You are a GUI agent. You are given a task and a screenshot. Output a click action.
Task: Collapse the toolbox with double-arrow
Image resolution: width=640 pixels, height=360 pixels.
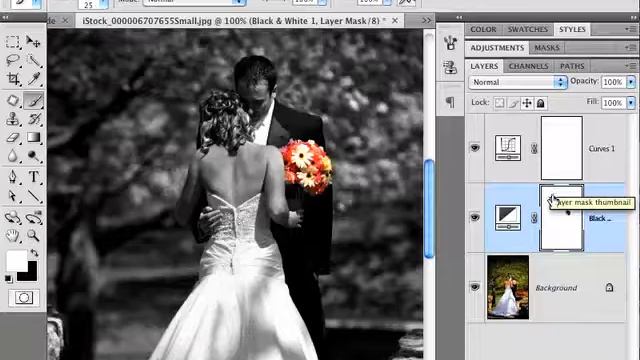coord(5,18)
